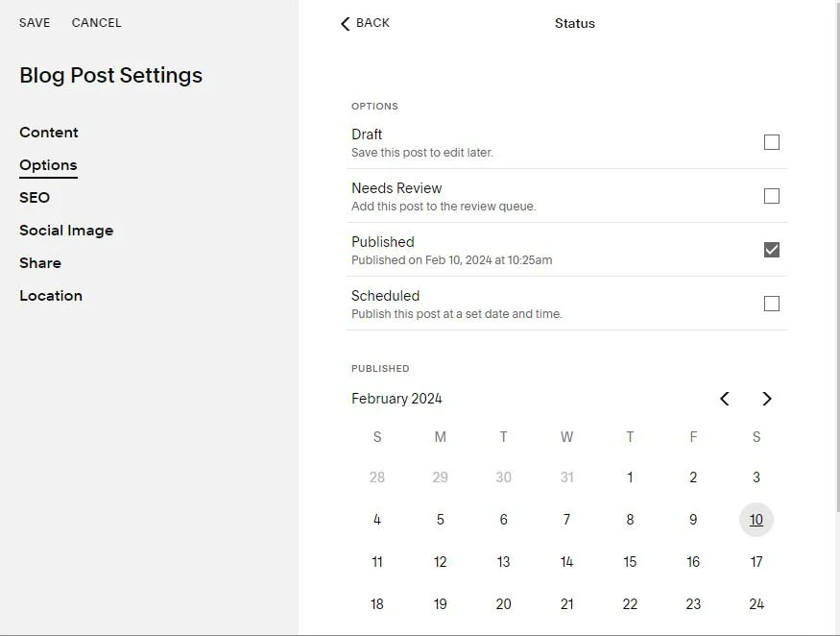
Task: Advance calendar to next month
Action: pyautogui.click(x=766, y=399)
